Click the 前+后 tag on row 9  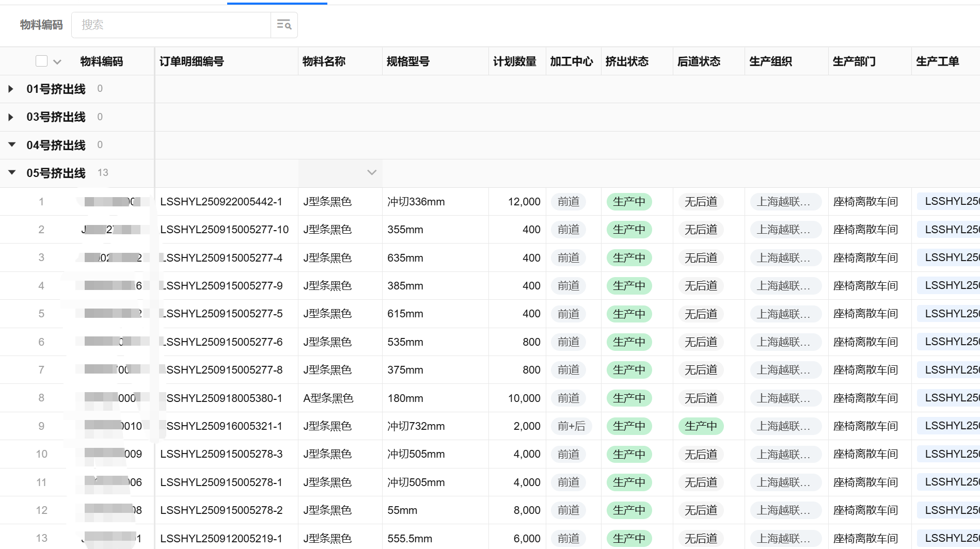pos(572,426)
